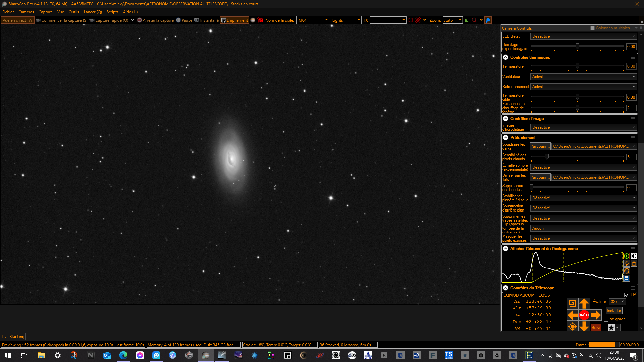Click the histogram lock icon
This screenshot has height=362, width=644.
click(634, 263)
